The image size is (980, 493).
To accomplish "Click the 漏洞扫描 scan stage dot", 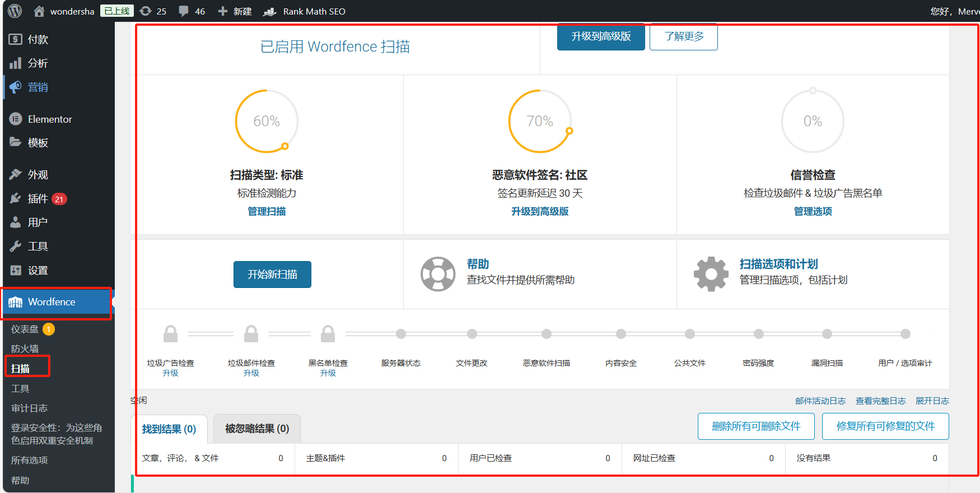I will click(x=827, y=334).
